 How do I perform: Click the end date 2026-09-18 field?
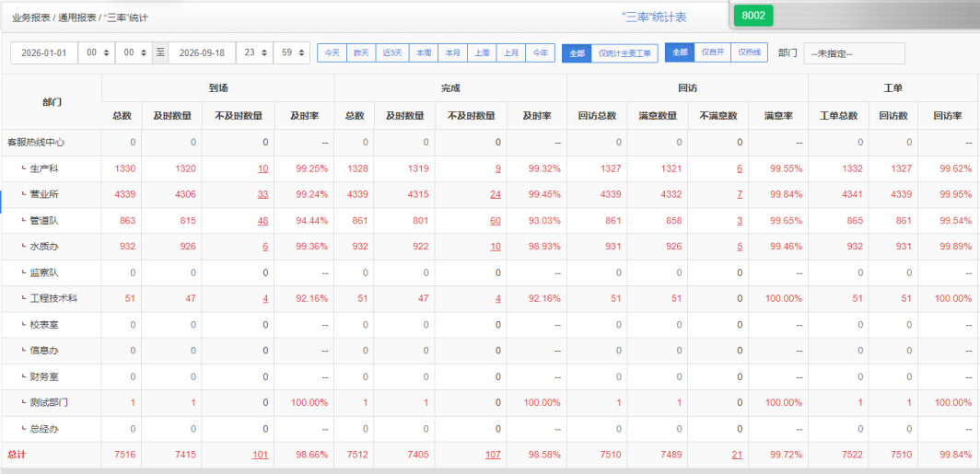pyautogui.click(x=202, y=53)
